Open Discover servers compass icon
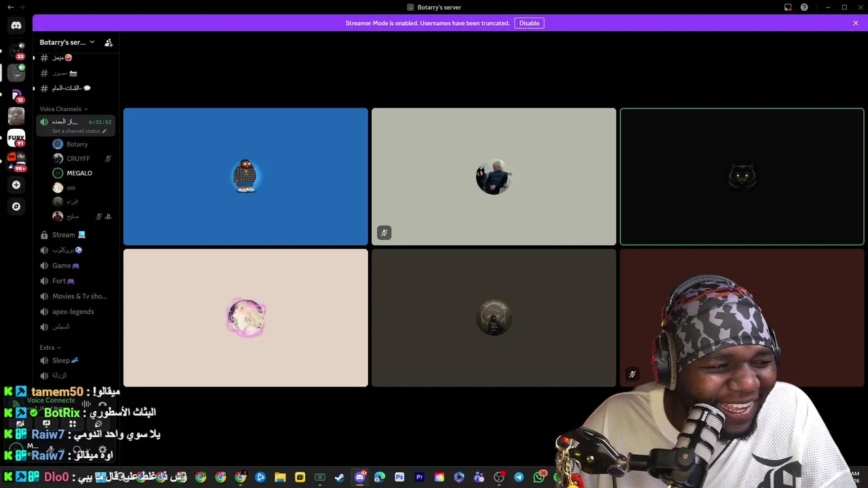The image size is (868, 488). pyautogui.click(x=16, y=206)
